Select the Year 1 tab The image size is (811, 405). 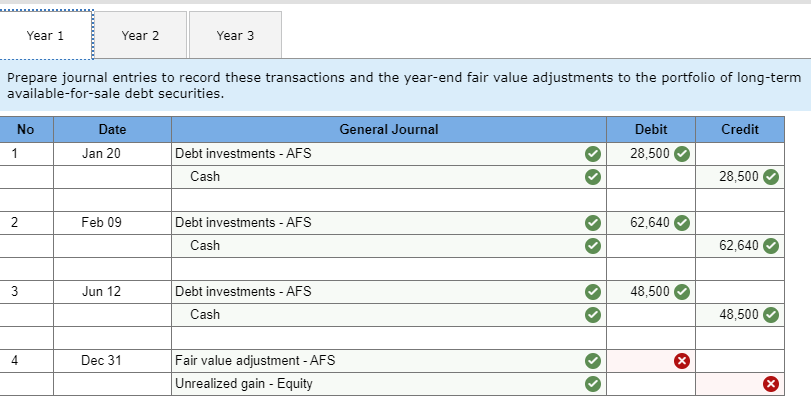click(x=46, y=35)
